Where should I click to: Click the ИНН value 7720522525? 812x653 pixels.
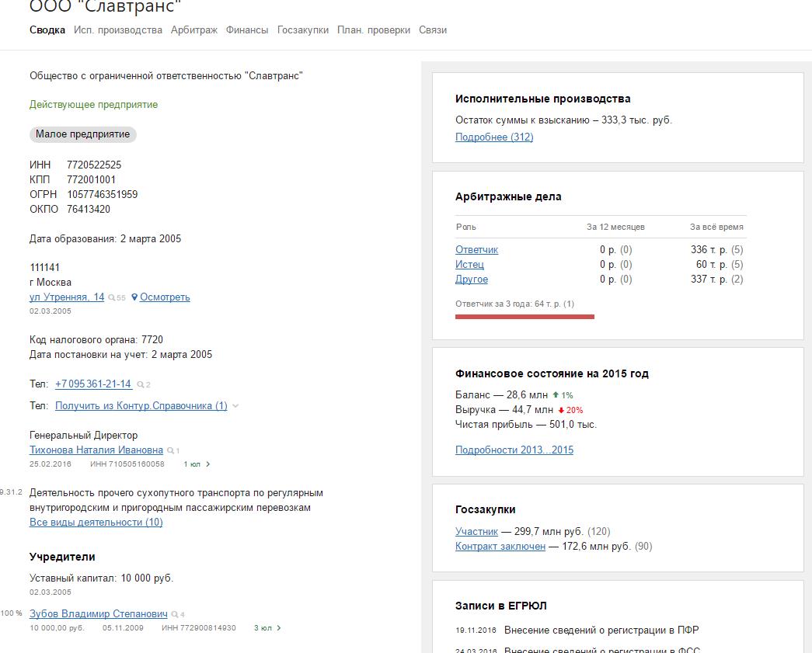(x=94, y=165)
